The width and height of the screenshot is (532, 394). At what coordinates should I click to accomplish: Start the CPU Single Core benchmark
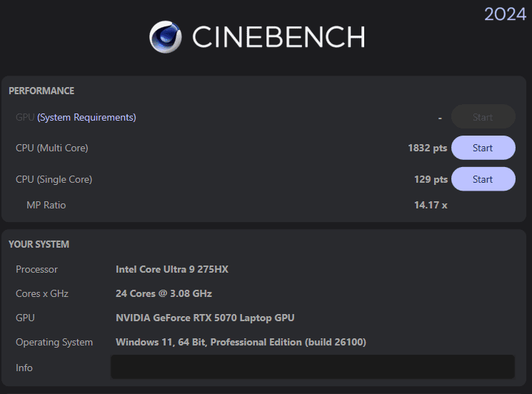483,179
